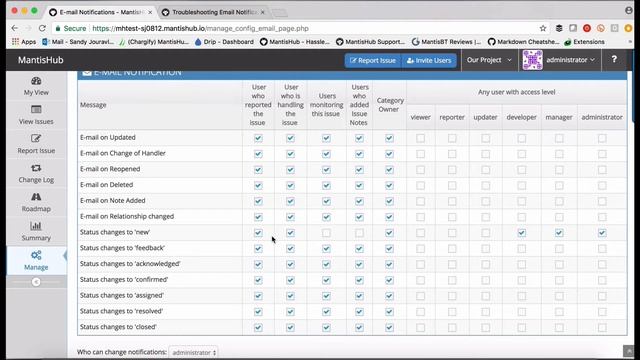Open the Apps bookmarks grid icon

16,42
